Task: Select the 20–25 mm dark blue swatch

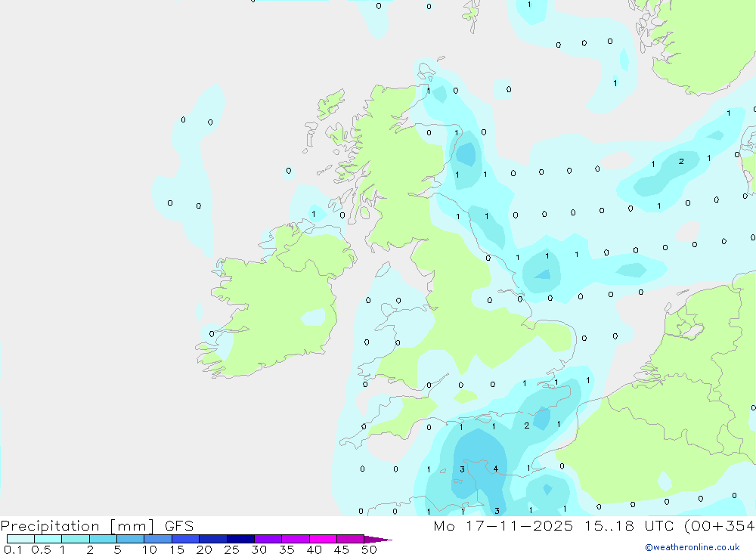Action: (212, 539)
